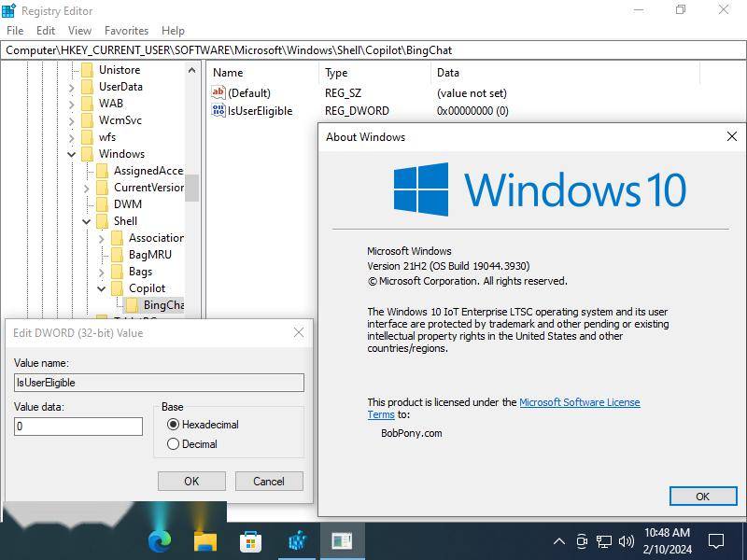Select the BingChat folder icon
The image size is (747, 560).
coord(132,305)
